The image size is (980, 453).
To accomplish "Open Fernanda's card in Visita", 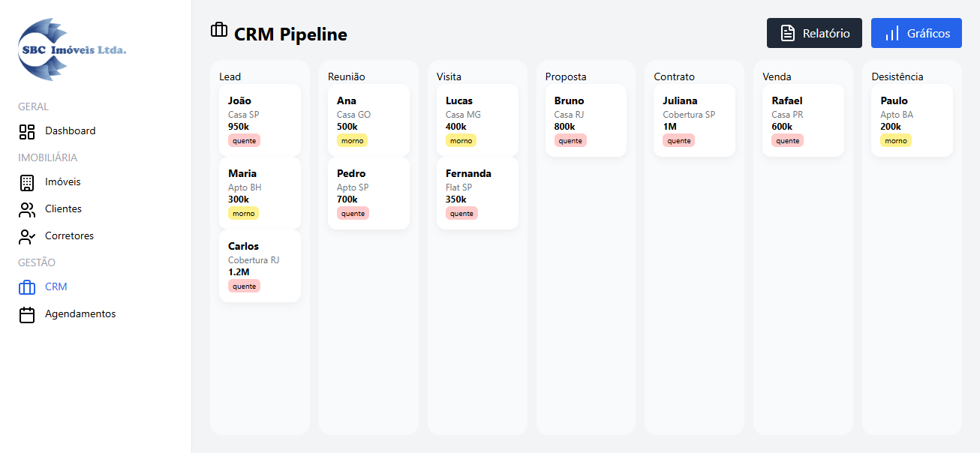I will pyautogui.click(x=477, y=193).
